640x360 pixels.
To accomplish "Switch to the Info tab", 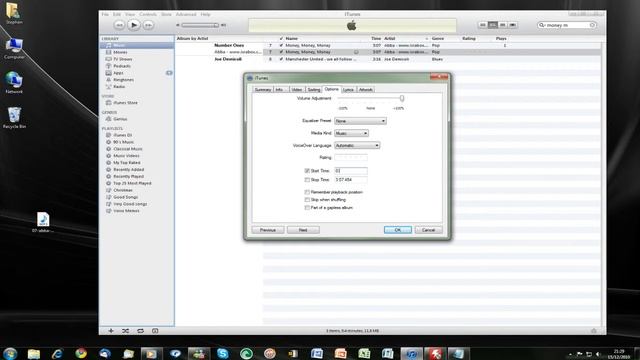I will [x=280, y=90].
